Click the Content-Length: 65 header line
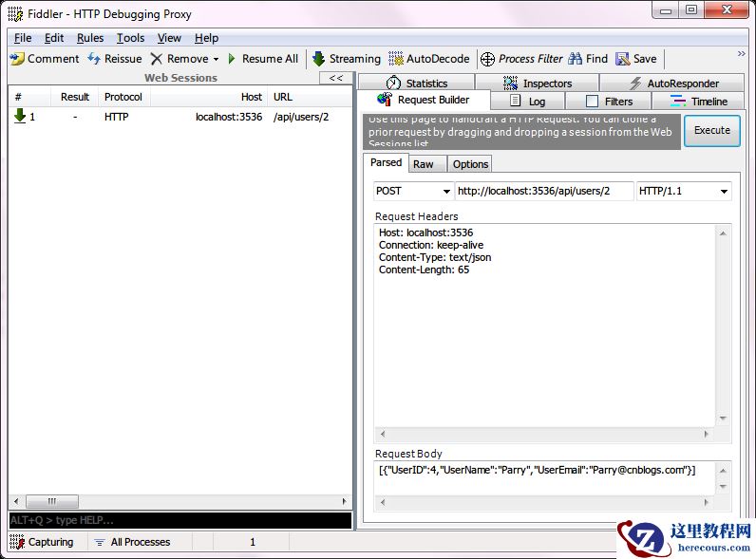This screenshot has width=756, height=559. (424, 270)
